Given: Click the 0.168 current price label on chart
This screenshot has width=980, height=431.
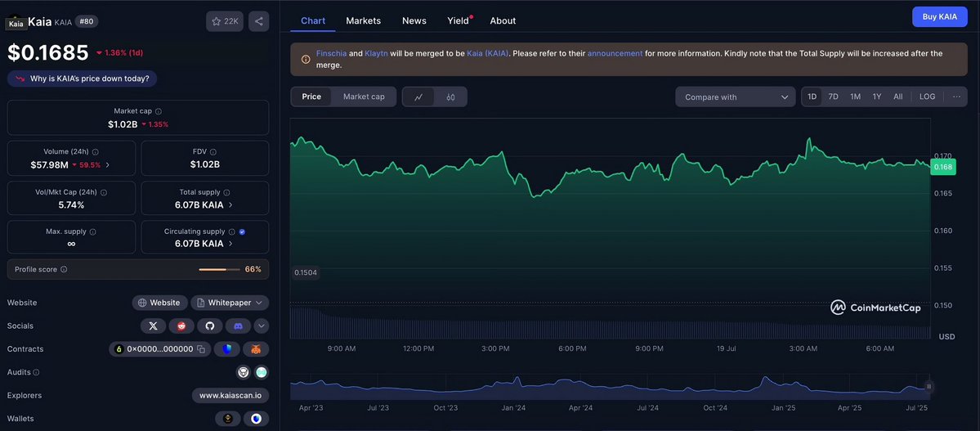Looking at the screenshot, I should [x=942, y=167].
